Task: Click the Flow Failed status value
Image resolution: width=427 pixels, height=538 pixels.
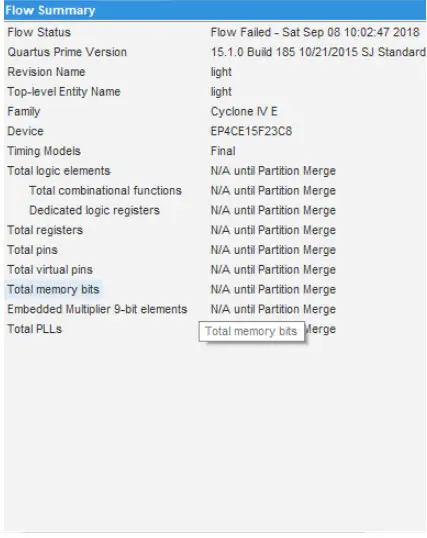Action: pos(315,32)
